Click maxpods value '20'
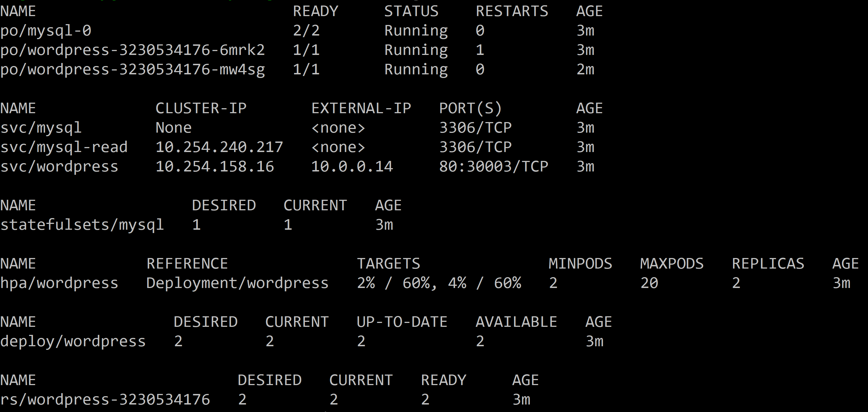This screenshot has width=868, height=412. (649, 283)
